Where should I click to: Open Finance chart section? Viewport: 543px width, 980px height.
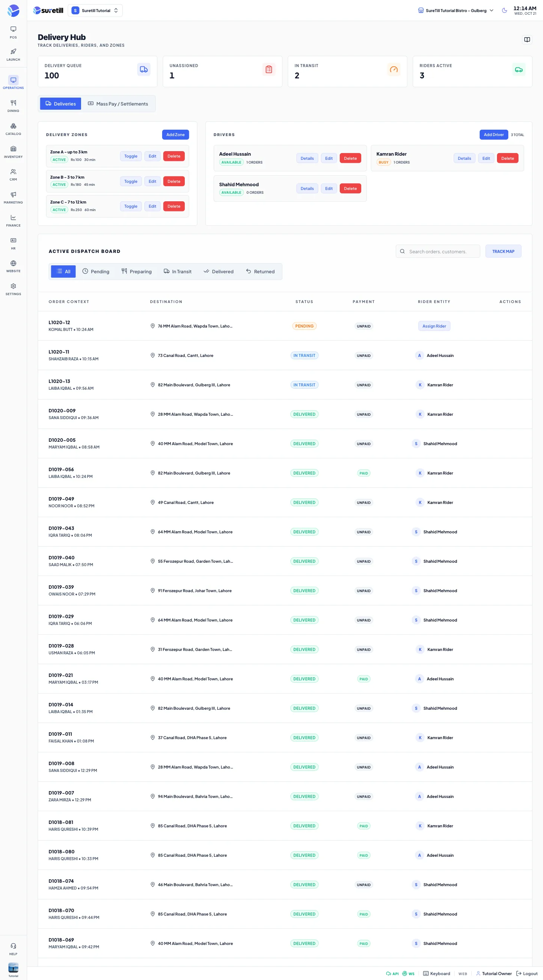[13, 220]
